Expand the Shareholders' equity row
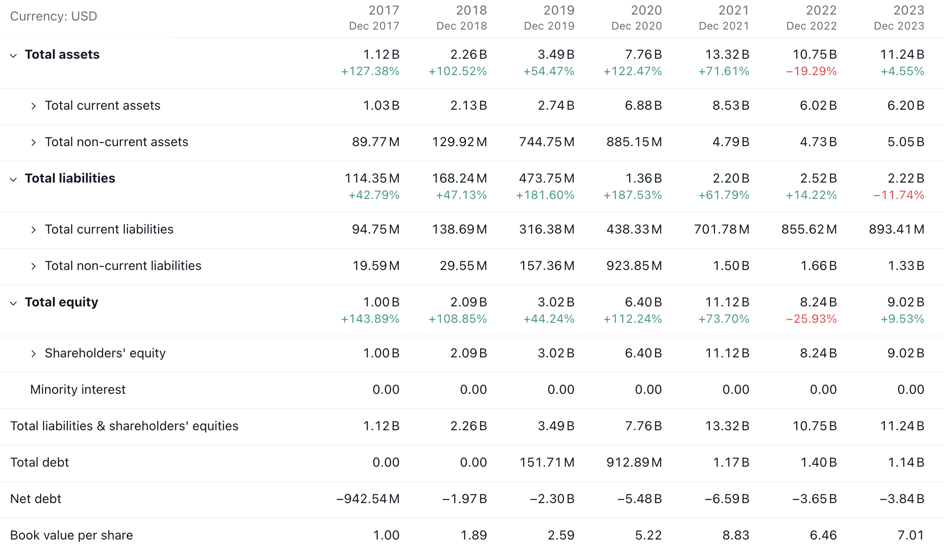 pos(33,354)
